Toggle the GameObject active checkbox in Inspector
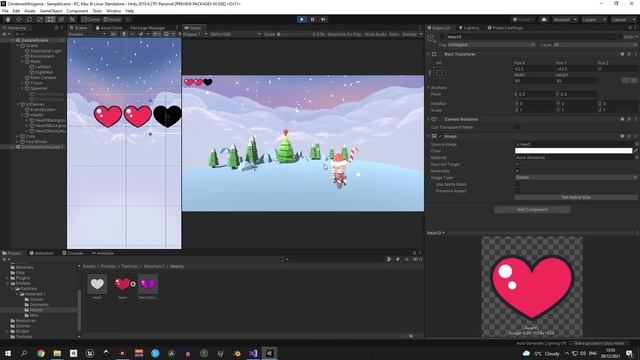640x360 pixels. pyautogui.click(x=442, y=37)
